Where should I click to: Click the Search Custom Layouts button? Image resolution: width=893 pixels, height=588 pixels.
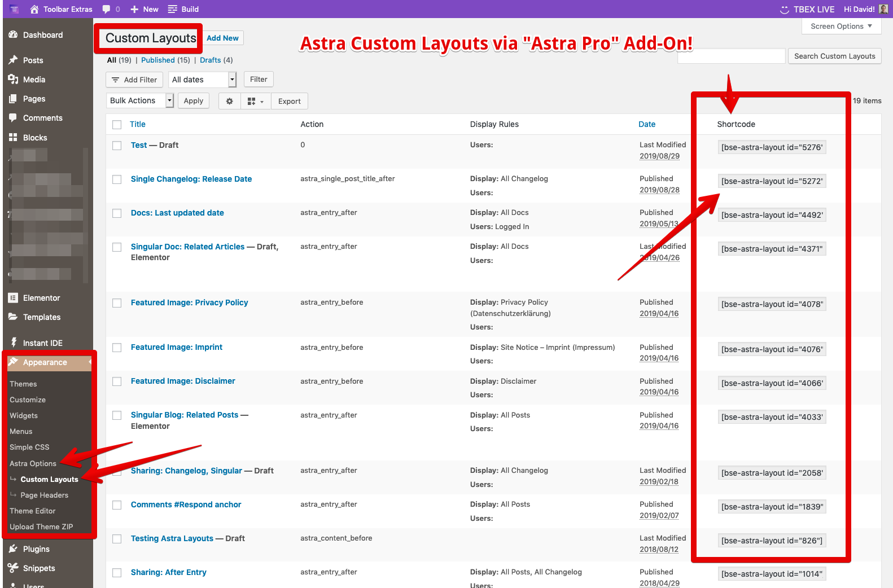point(834,56)
